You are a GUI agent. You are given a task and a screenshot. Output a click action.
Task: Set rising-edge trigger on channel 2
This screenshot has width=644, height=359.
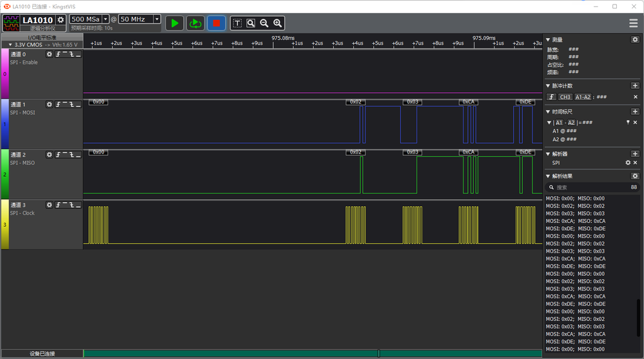58,155
